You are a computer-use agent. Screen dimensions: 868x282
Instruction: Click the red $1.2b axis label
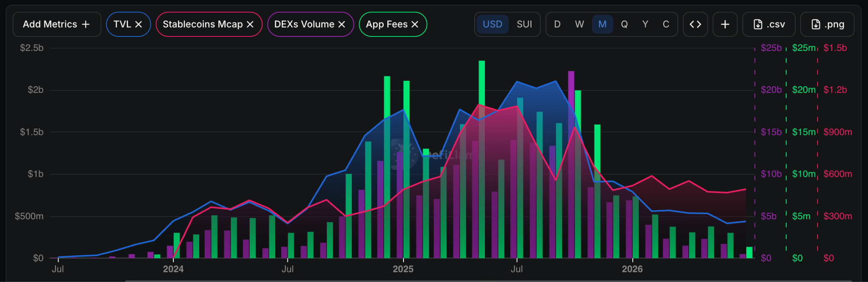[x=835, y=90]
